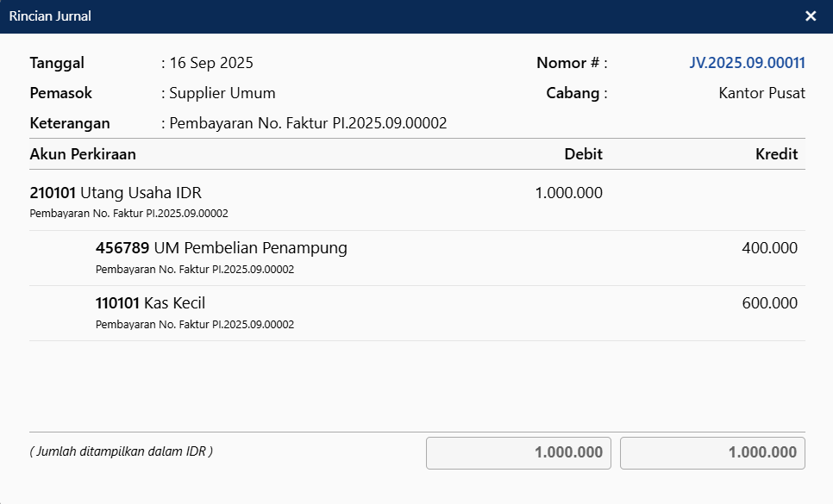
Task: Click the total kredit field
Action: pos(712,453)
